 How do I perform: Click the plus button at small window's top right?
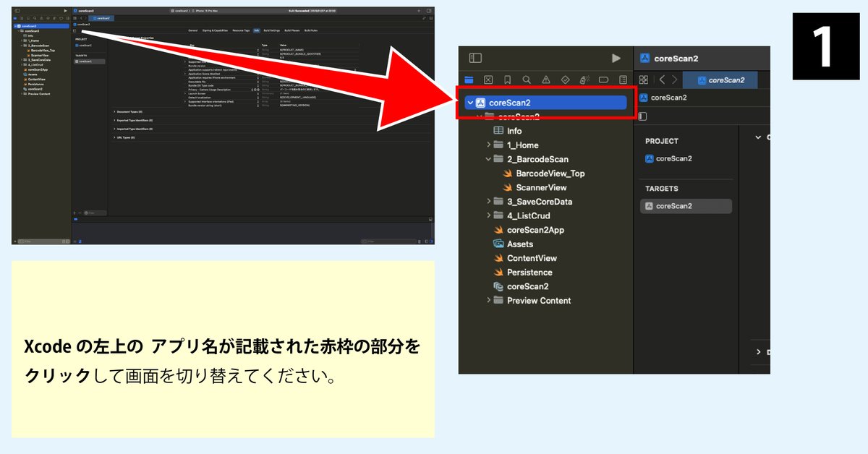pos(420,11)
